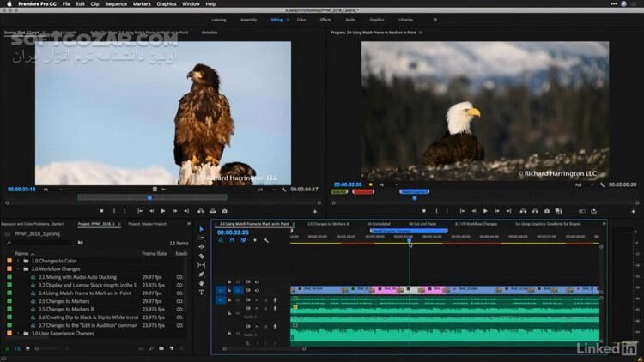Viewport: 644px width, 362px height.
Task: Toggle Snap in the timeline
Action: (x=232, y=240)
